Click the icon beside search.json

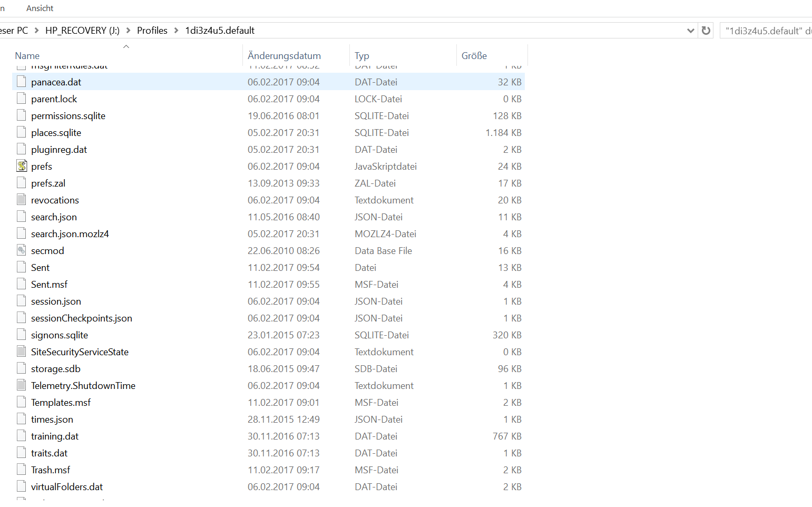point(21,217)
